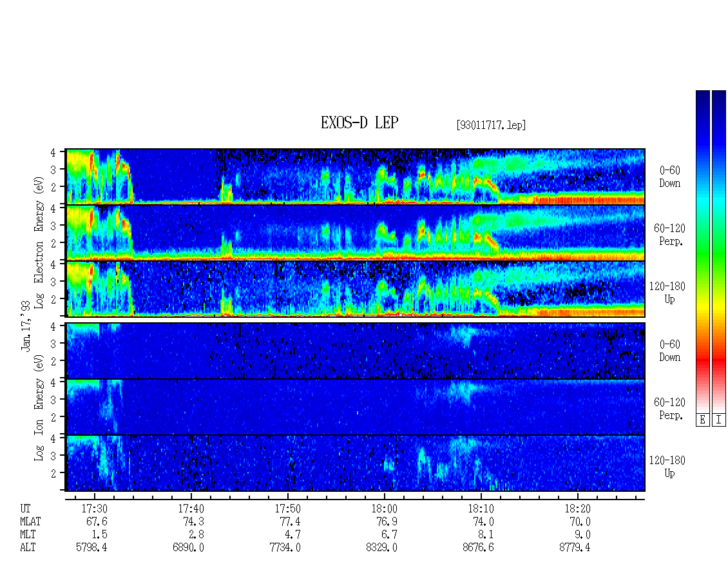The image size is (728, 564).
Task: Click the MLT value 2.8
Action: pos(196,535)
